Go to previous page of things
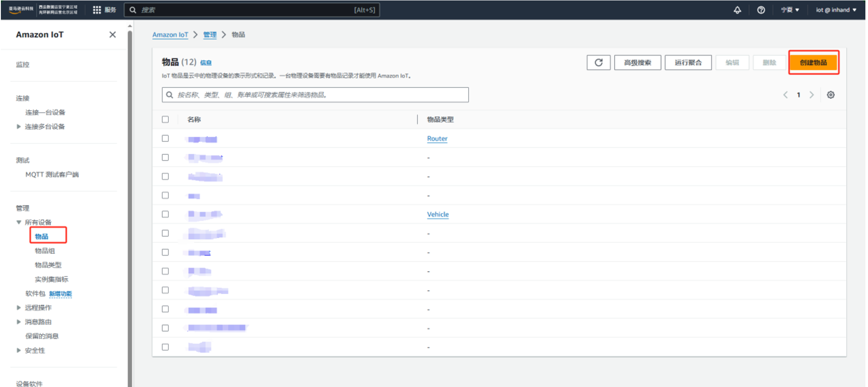The width and height of the screenshot is (868, 387). 785,94
